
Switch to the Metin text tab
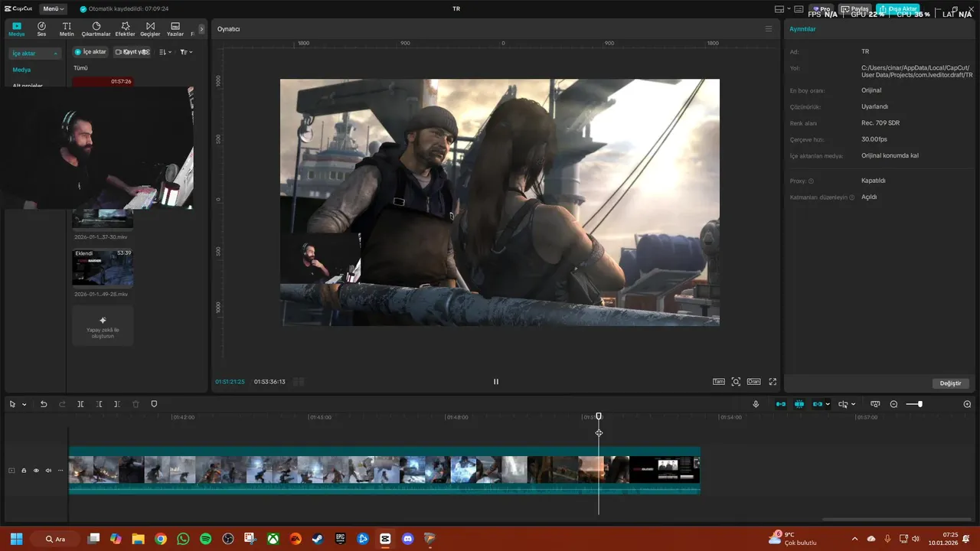[x=67, y=29]
